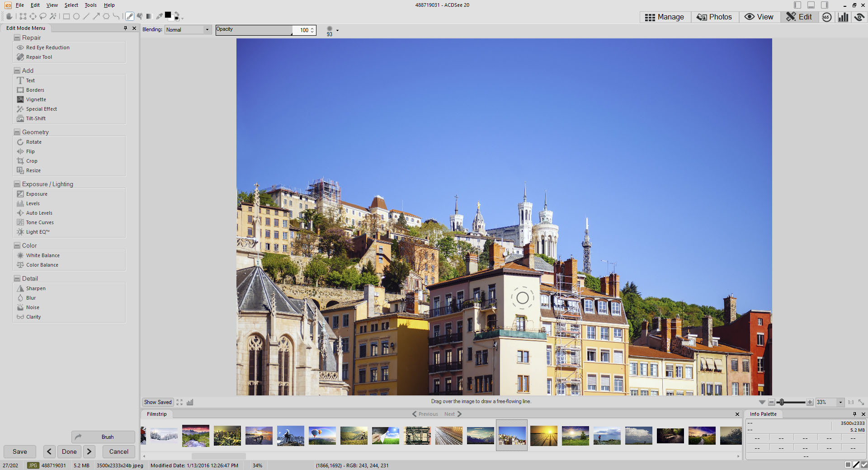Show the histogram next to Show Saved

coord(190,402)
